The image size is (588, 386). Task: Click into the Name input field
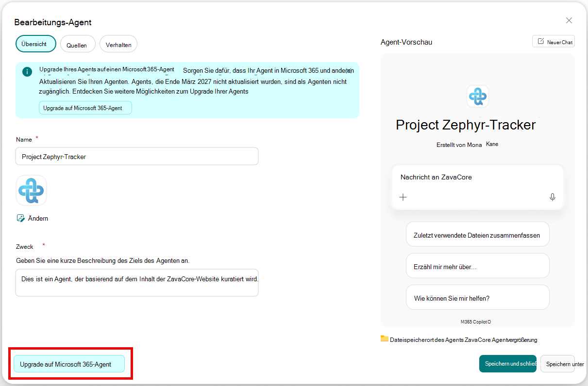(x=137, y=157)
